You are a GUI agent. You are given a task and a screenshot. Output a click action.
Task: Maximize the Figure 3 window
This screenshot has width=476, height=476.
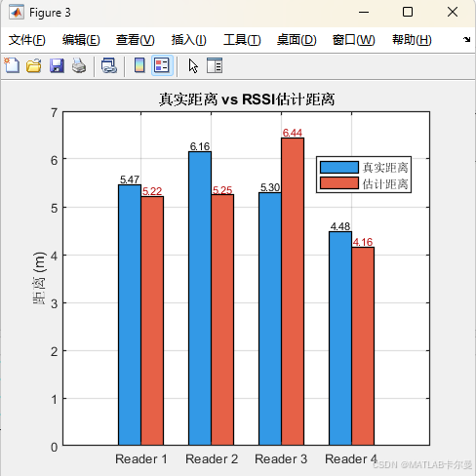408,13
